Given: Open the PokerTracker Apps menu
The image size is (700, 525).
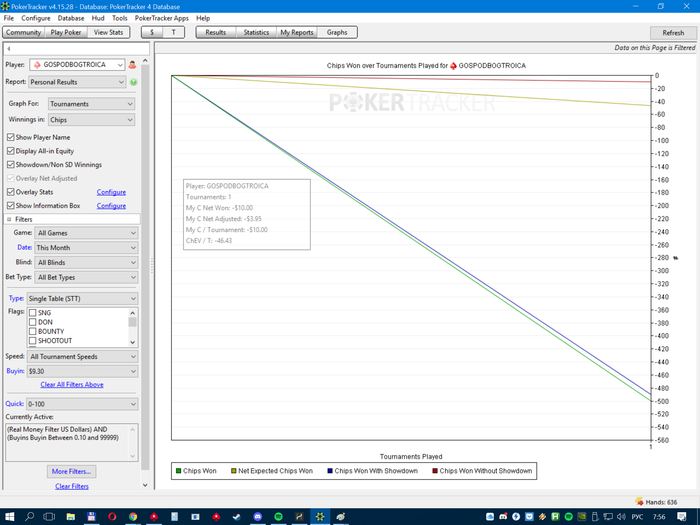Looking at the screenshot, I should (162, 18).
